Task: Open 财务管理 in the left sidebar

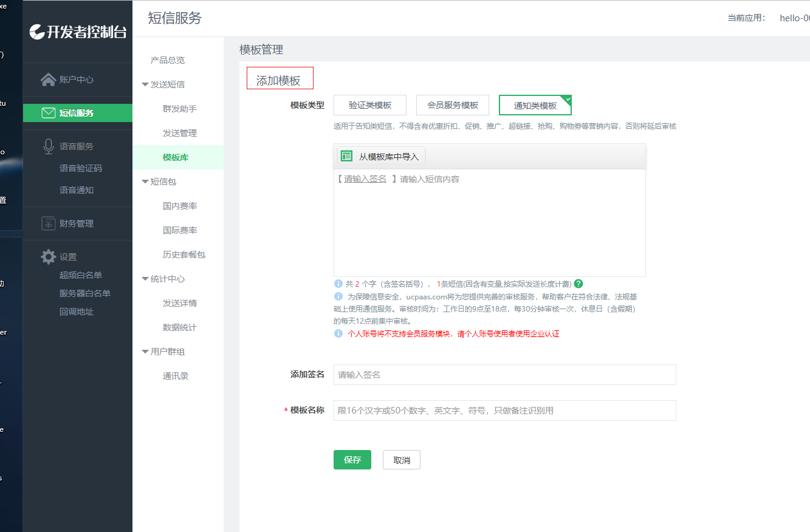Action: [78, 223]
